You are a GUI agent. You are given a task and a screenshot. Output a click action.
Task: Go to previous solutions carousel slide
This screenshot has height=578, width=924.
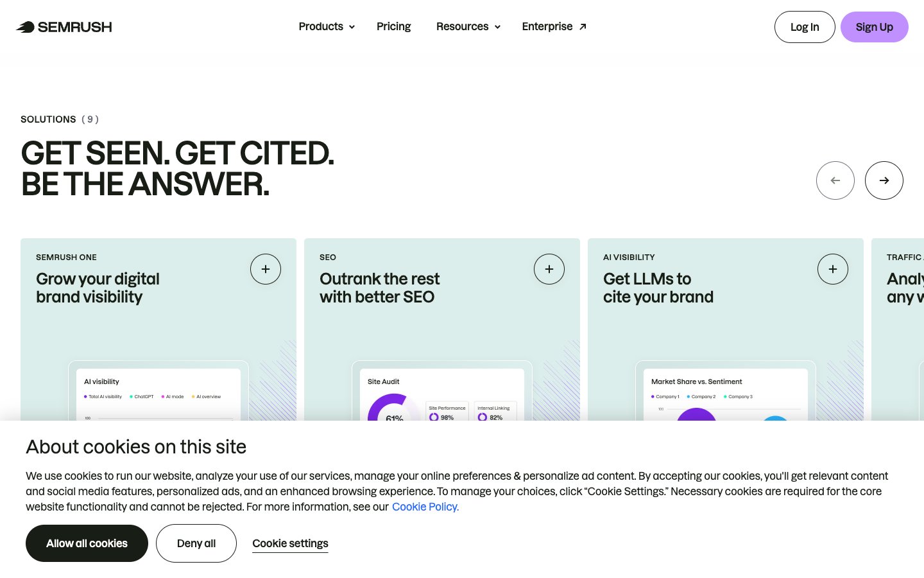(x=835, y=180)
